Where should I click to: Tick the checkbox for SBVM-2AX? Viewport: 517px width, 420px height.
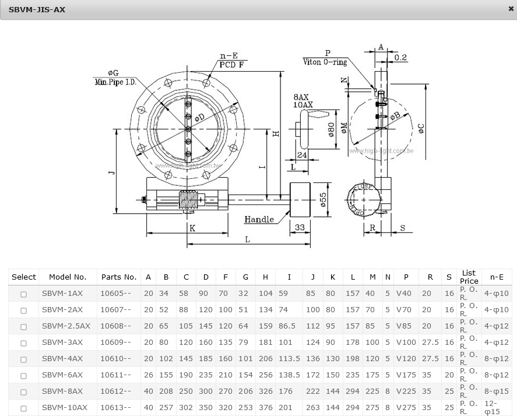pos(23,310)
